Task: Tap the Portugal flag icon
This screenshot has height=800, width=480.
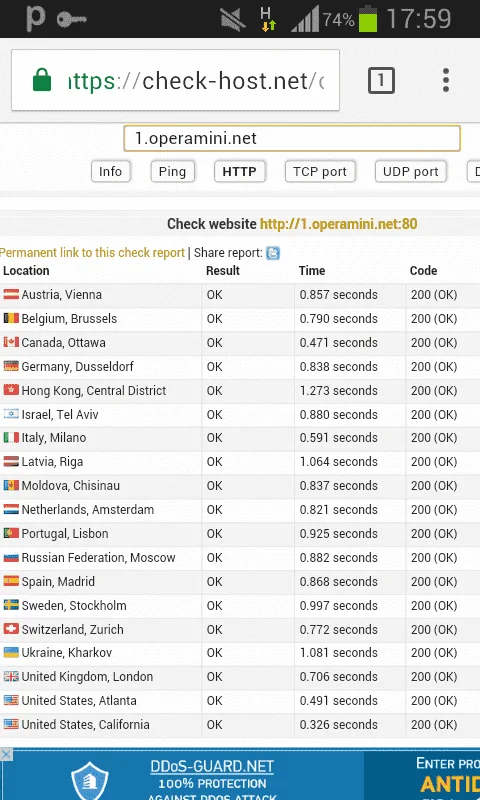Action: pos(11,533)
